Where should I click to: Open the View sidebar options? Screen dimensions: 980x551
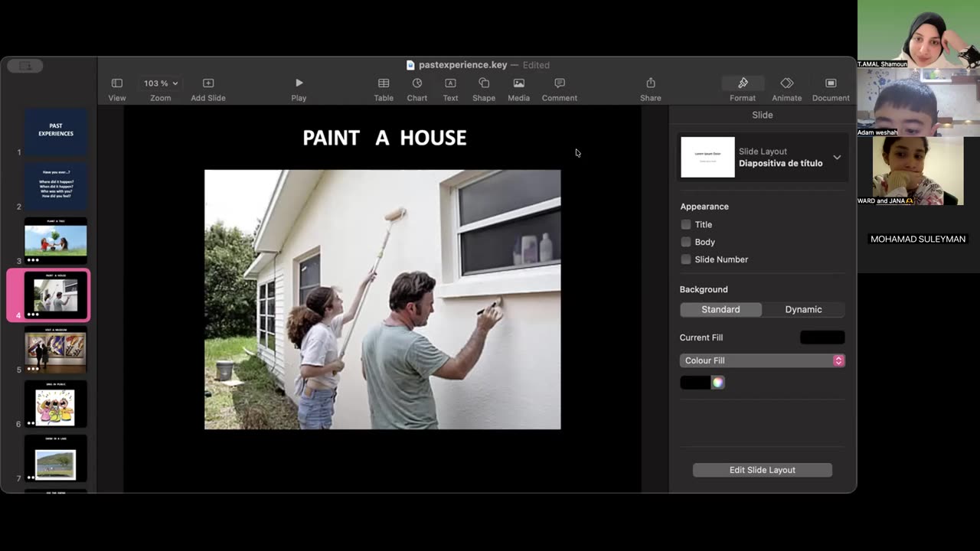click(x=117, y=89)
